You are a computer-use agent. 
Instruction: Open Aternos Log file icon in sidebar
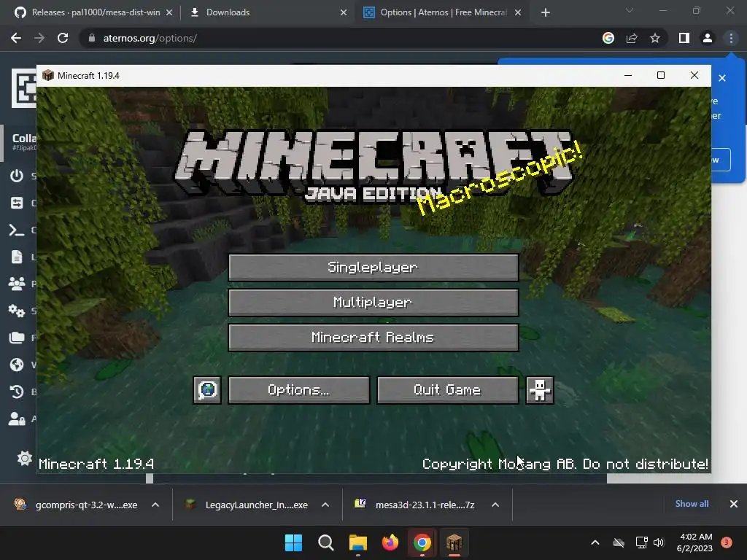[17, 257]
